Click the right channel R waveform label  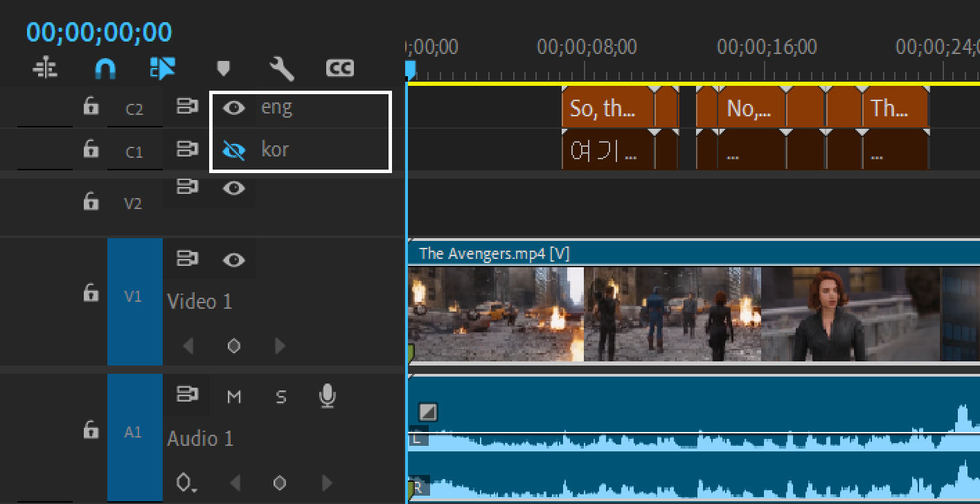418,489
